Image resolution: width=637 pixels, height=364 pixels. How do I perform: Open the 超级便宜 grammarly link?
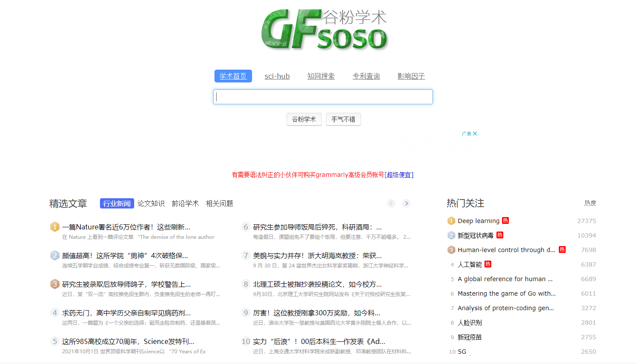pyautogui.click(x=399, y=175)
